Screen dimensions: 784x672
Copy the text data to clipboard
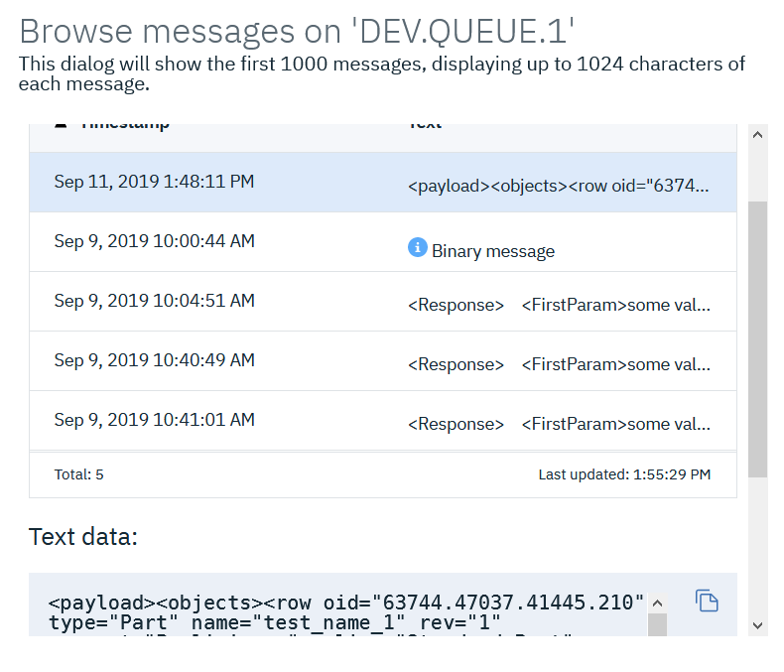click(706, 601)
